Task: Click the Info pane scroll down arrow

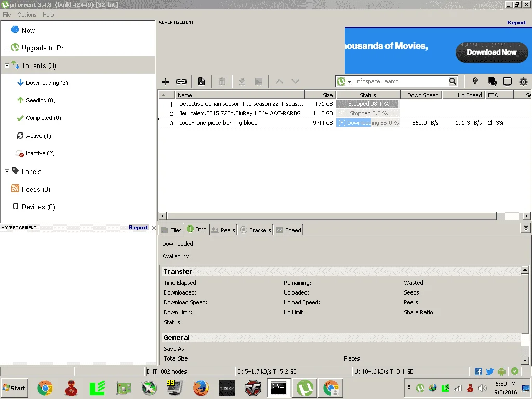Action: point(525,361)
